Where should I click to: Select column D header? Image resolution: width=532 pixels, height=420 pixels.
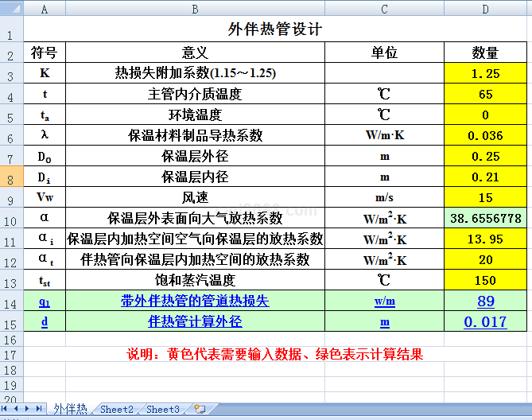click(485, 9)
